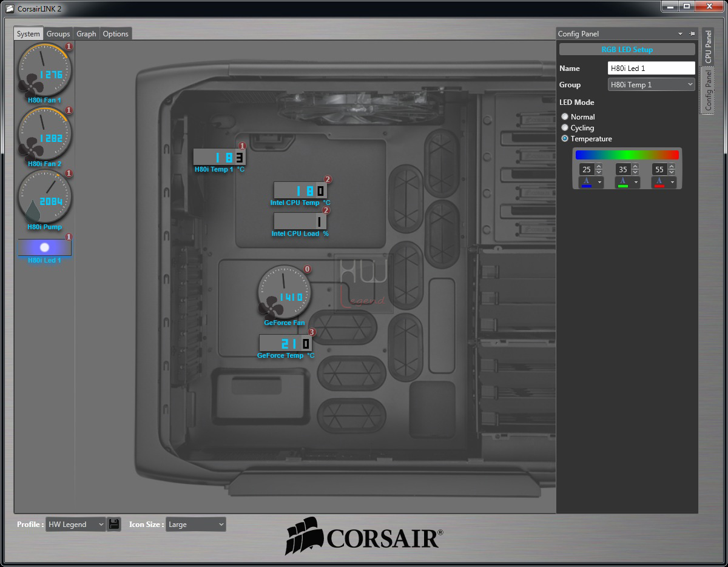
Task: Open the Icon Size dropdown showing Large
Action: (x=196, y=525)
